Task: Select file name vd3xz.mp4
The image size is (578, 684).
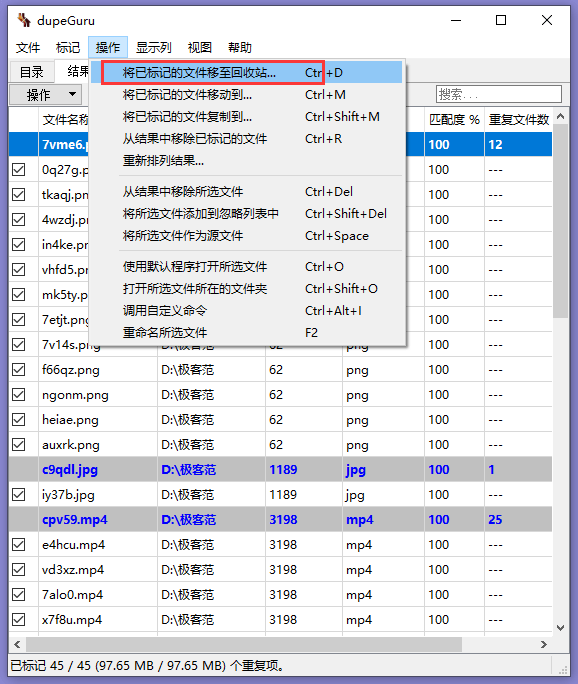Action: coord(73,570)
